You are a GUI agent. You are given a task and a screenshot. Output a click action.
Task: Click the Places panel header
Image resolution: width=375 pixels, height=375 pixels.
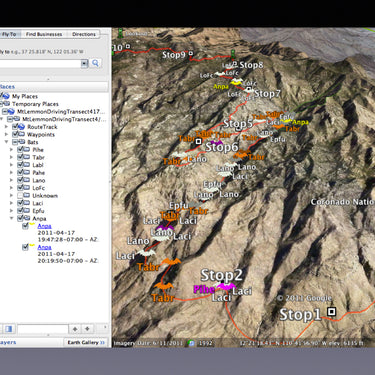click(x=54, y=87)
